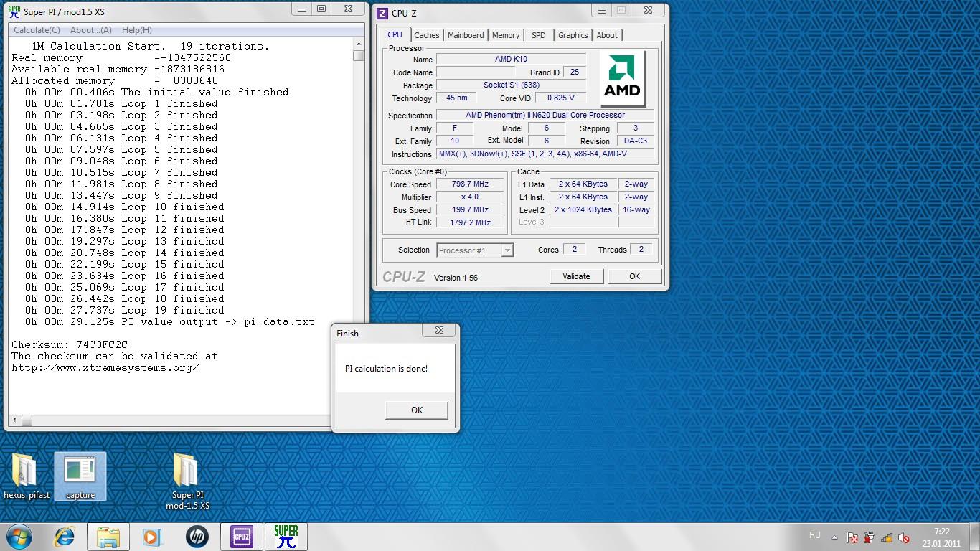Click the CPU-Z title bar logo icon
Viewport: 980px width, 551px height.
382,14
